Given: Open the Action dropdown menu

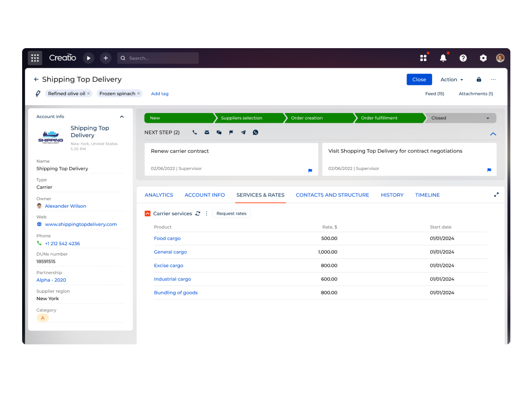Looking at the screenshot, I should coord(452,80).
